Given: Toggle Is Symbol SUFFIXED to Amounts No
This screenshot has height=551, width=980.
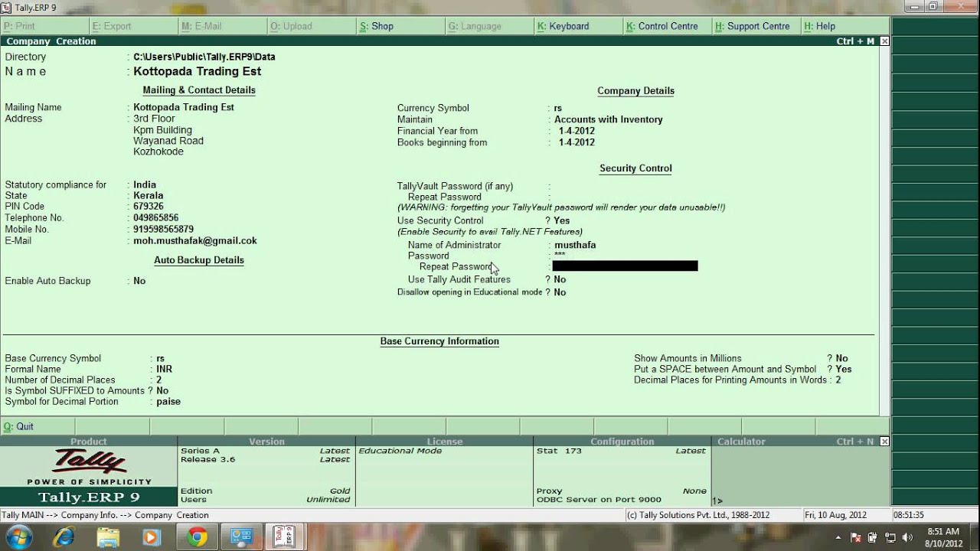Looking at the screenshot, I should point(162,390).
